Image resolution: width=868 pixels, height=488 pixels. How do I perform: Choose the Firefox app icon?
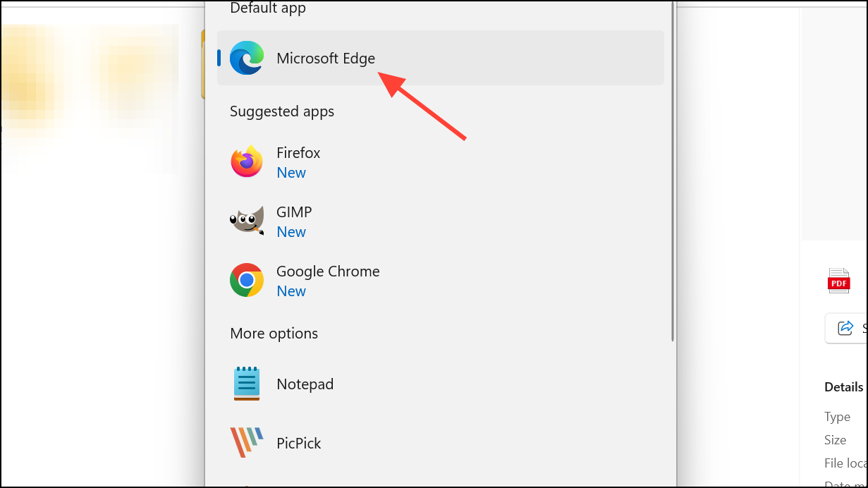tap(247, 162)
